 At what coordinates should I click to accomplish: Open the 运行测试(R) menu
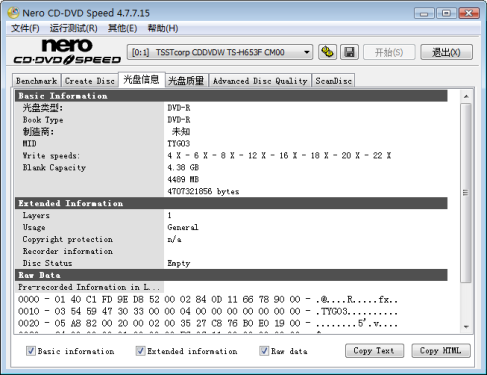(73, 28)
